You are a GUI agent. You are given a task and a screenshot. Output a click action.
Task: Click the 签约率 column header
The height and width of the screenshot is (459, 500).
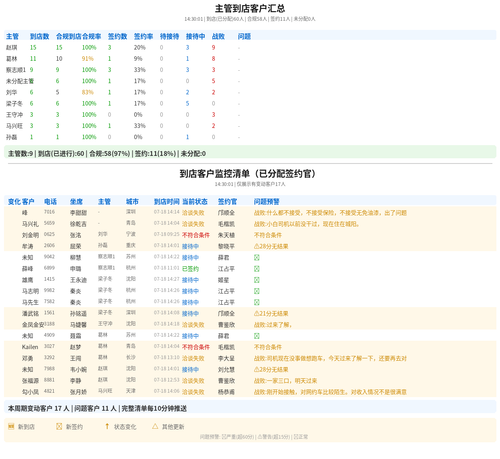click(143, 36)
